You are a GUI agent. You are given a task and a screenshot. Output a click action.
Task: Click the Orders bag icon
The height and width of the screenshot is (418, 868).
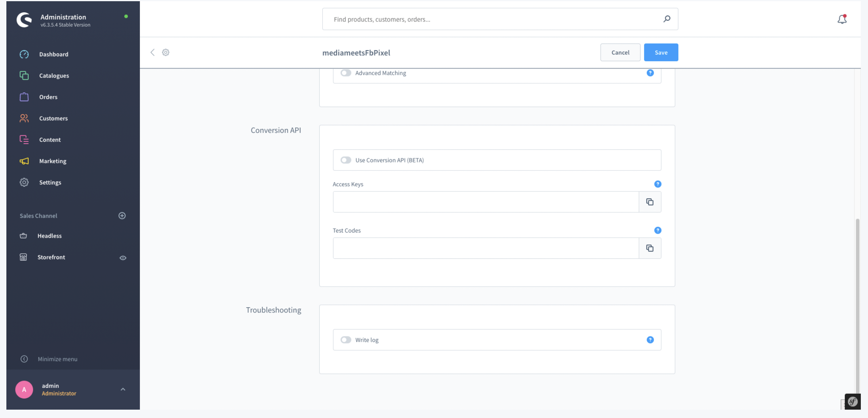pyautogui.click(x=24, y=97)
